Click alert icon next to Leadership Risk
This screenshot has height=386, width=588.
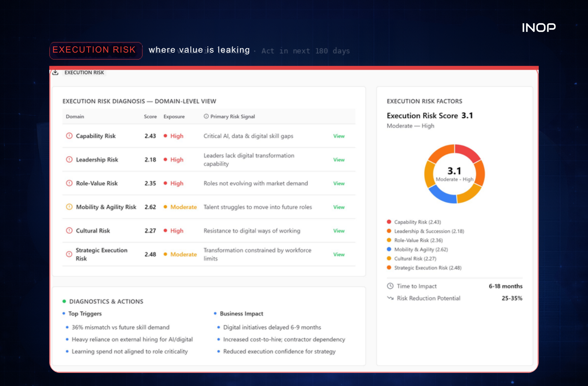pyautogui.click(x=69, y=159)
